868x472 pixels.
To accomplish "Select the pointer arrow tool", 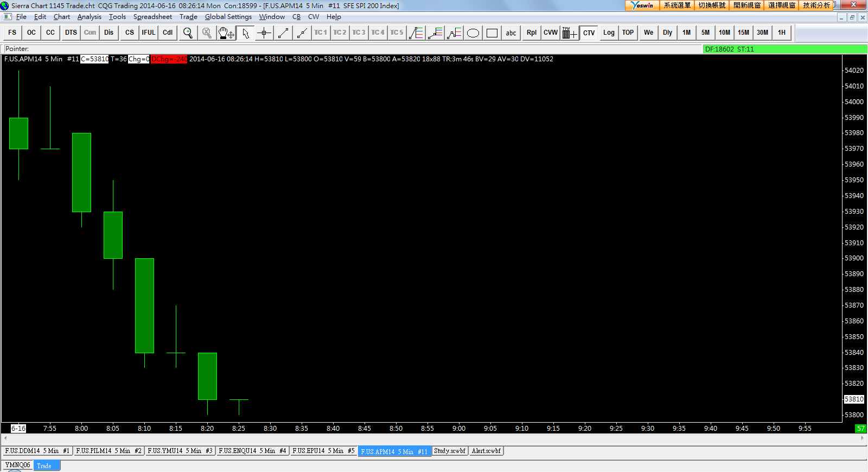I will coord(245,33).
